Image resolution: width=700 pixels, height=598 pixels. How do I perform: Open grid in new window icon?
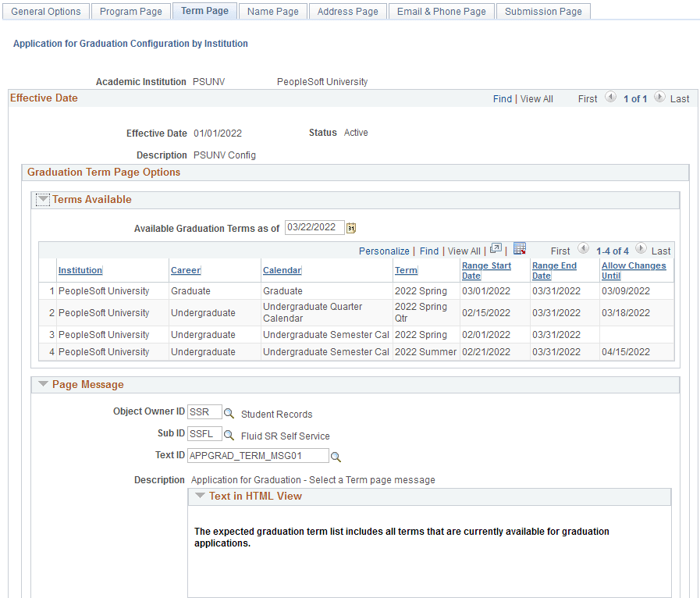point(496,248)
